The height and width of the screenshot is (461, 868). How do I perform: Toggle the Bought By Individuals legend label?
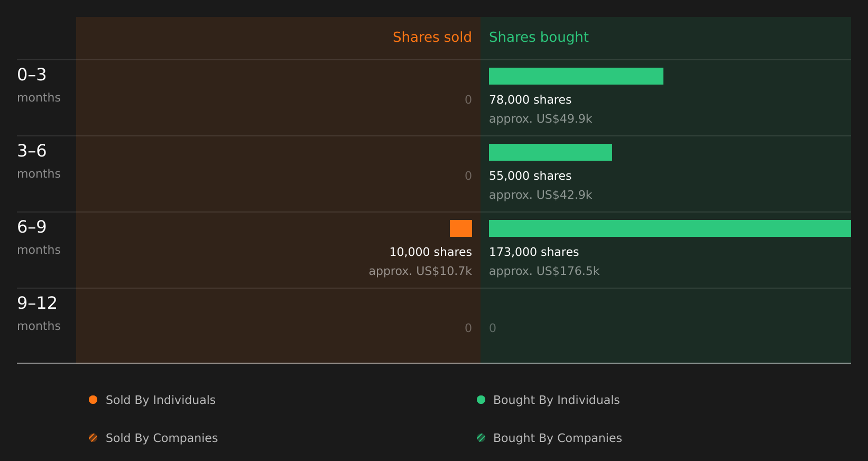pos(557,400)
